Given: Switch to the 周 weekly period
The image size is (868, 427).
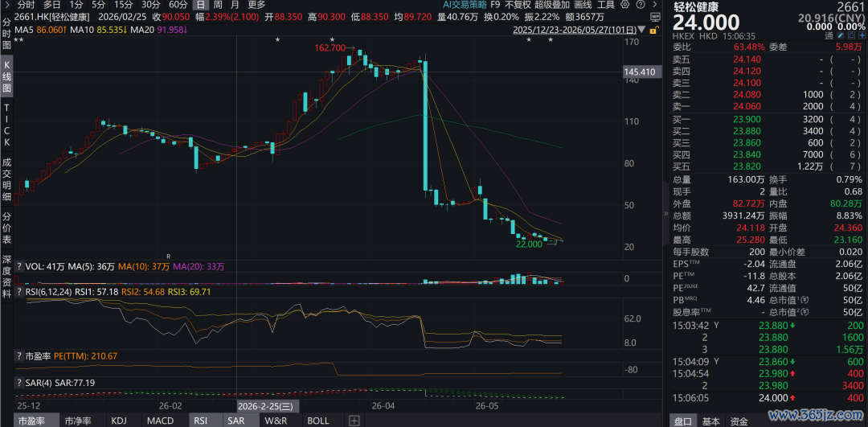Looking at the screenshot, I should click(219, 5).
